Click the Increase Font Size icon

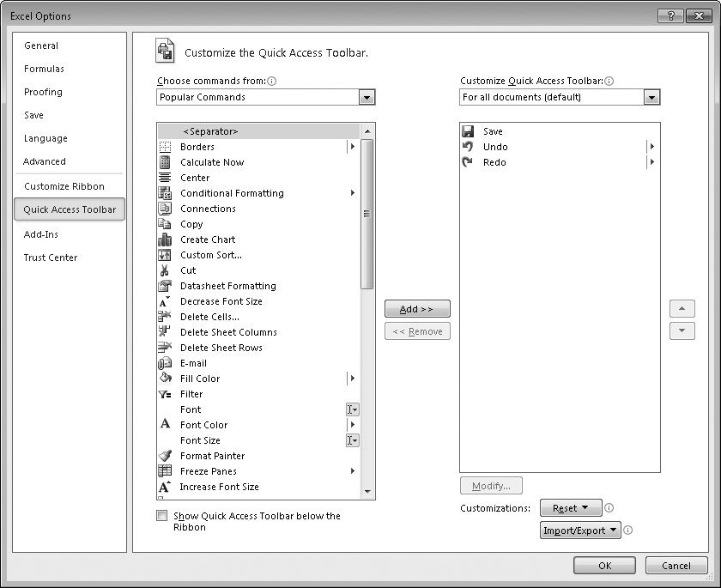click(165, 487)
